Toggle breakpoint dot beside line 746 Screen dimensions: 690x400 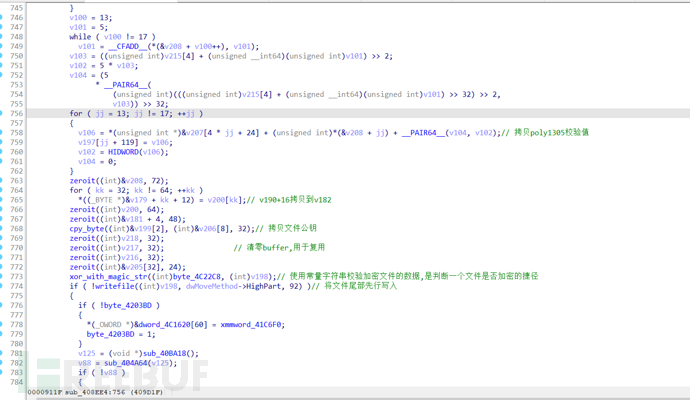1,18
